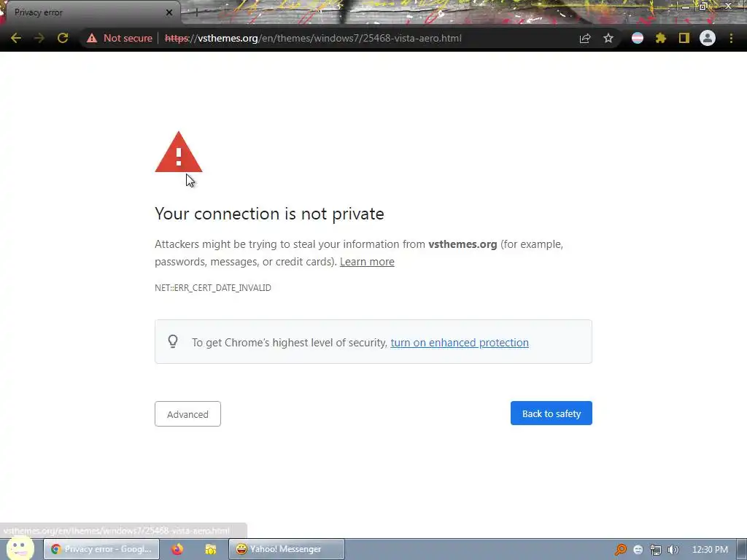This screenshot has height=560, width=747.
Task: Open the Not secure site warning indicator
Action: (120, 38)
